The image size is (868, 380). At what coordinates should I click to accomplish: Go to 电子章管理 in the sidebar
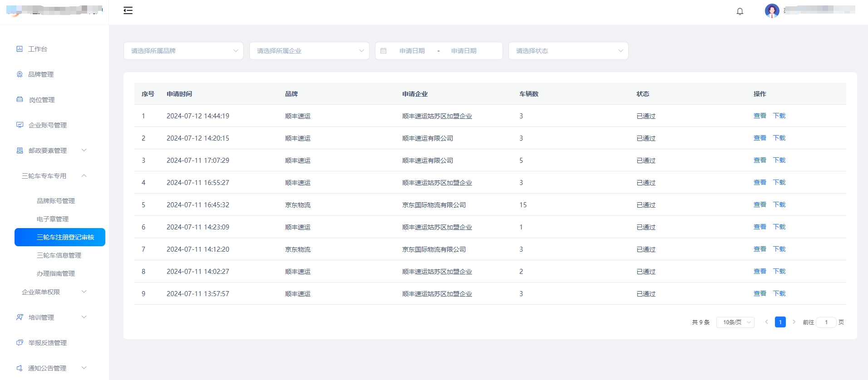tap(53, 219)
